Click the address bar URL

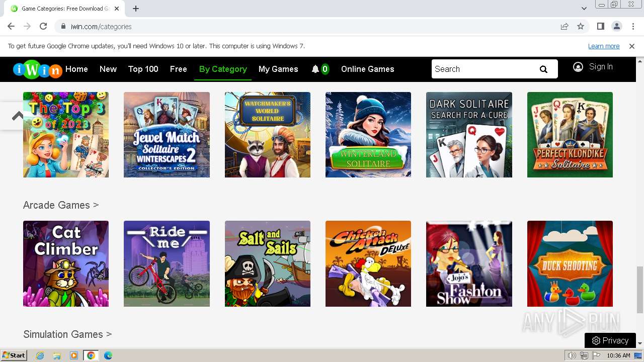[101, 27]
